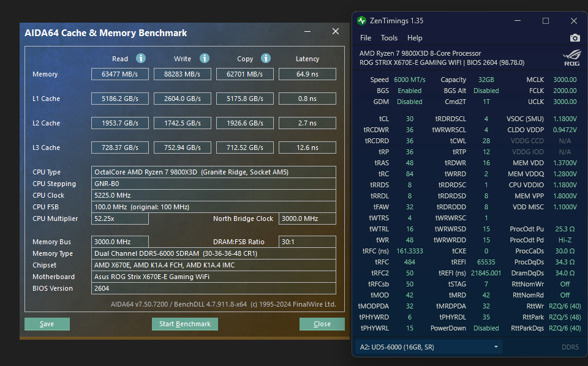Click the Copy info icon in AIDA64
The width and height of the screenshot is (588, 366).
click(265, 58)
